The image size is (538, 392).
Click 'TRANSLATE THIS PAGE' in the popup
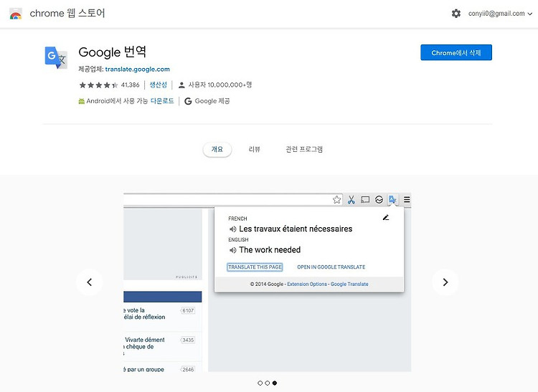[x=255, y=267]
